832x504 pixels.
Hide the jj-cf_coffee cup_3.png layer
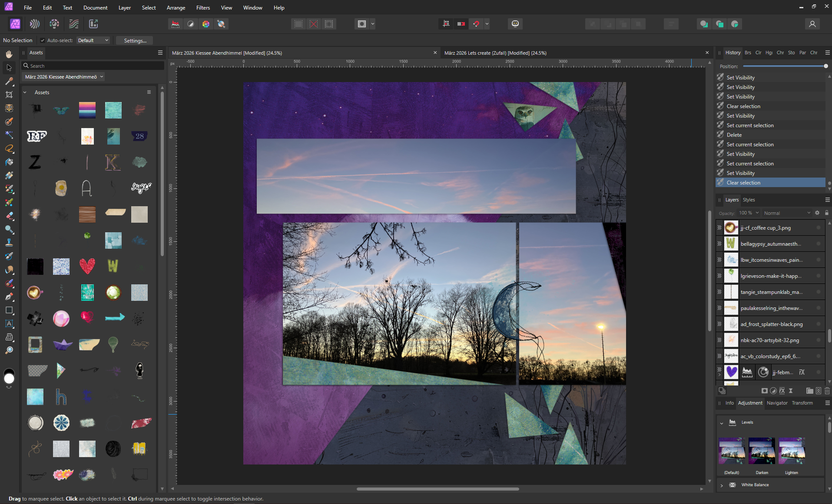819,227
